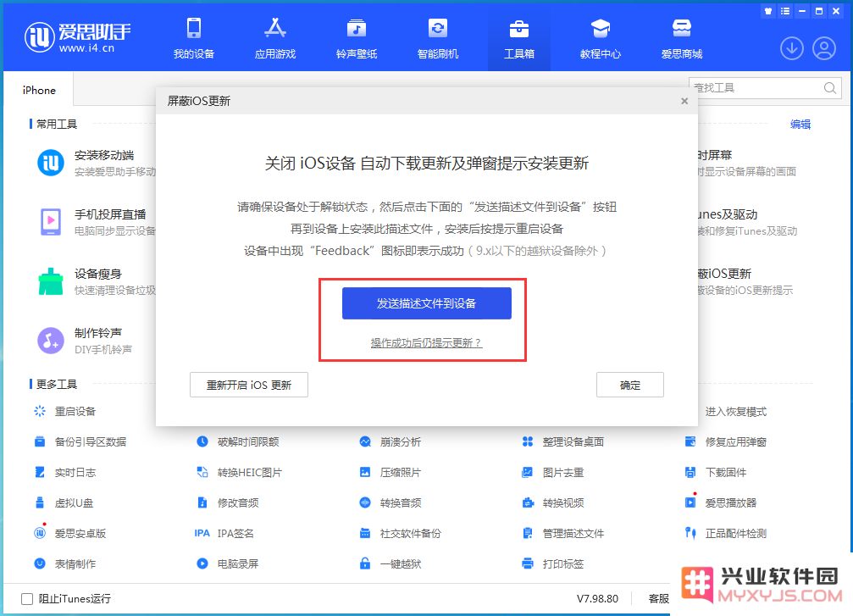Open the 安装移动端 tool icon
The width and height of the screenshot is (853, 616).
51,163
